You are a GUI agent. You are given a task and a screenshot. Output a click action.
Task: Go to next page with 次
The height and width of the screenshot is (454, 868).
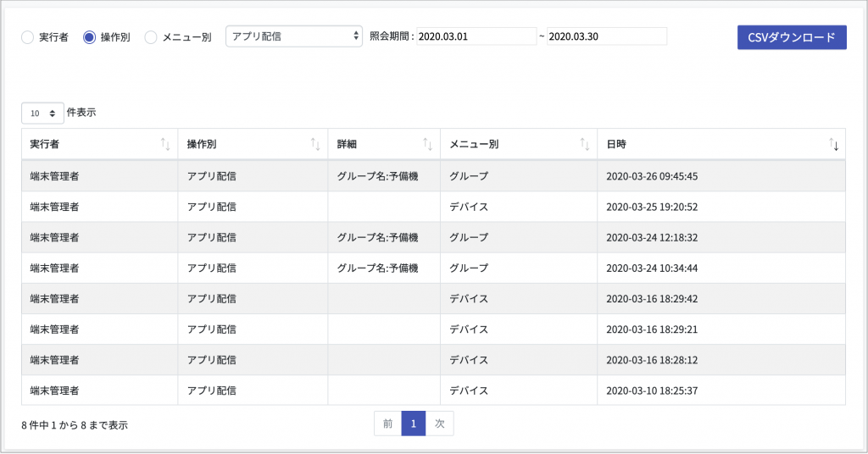tap(440, 424)
